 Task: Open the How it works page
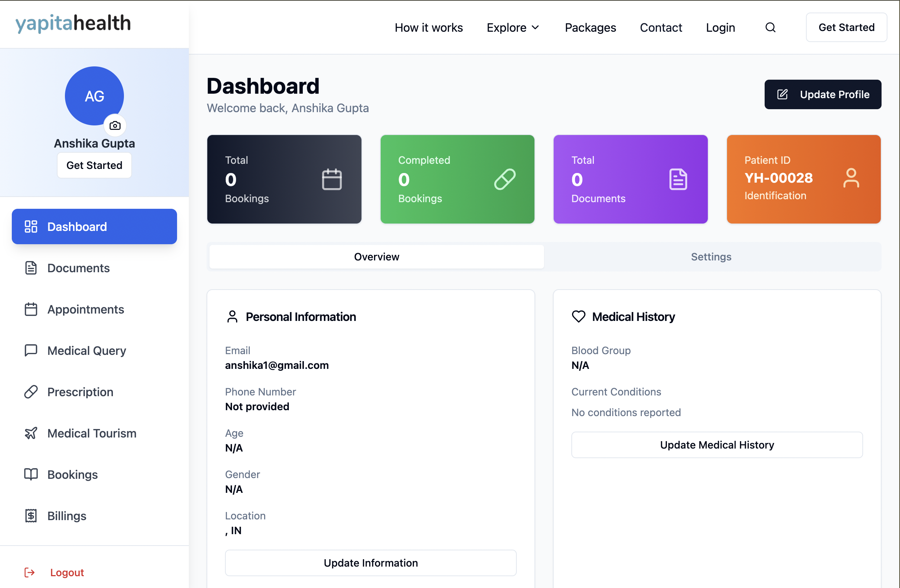pos(429,28)
